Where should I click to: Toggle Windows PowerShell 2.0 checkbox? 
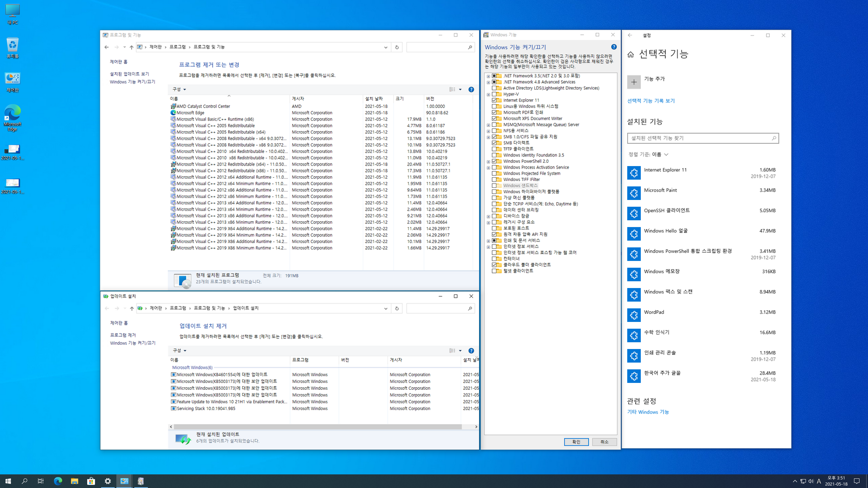click(494, 161)
